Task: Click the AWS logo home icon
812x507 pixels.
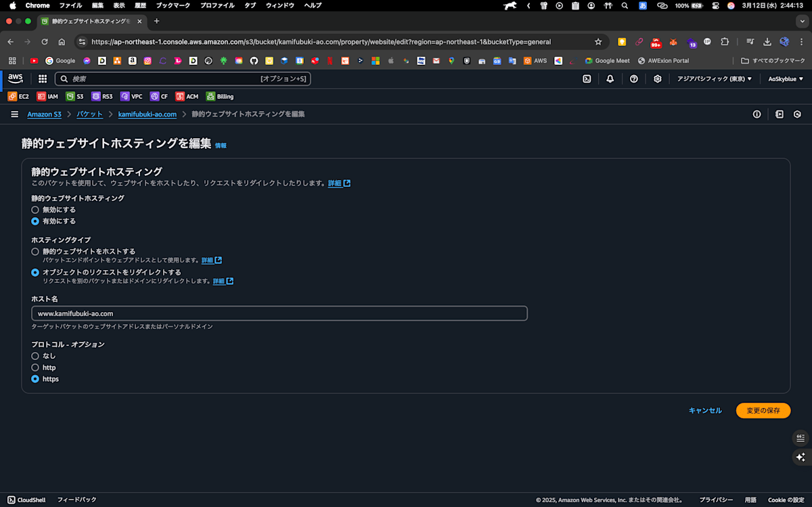Action: coord(16,79)
